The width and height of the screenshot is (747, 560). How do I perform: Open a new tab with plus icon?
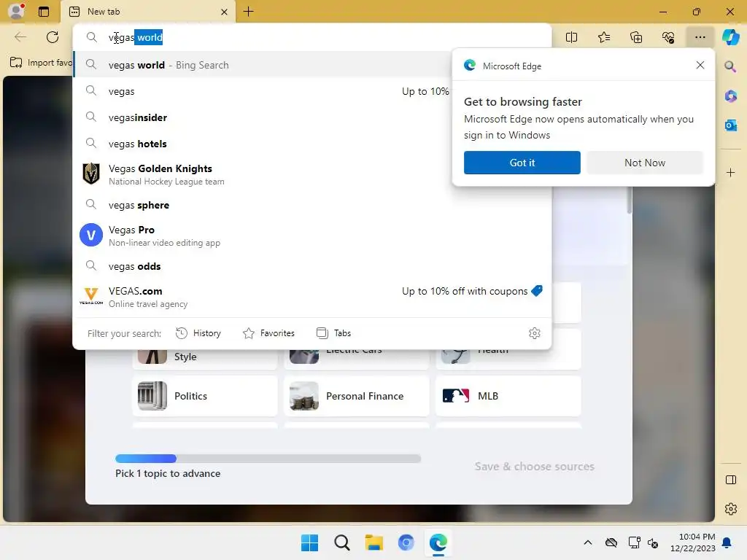coord(248,12)
